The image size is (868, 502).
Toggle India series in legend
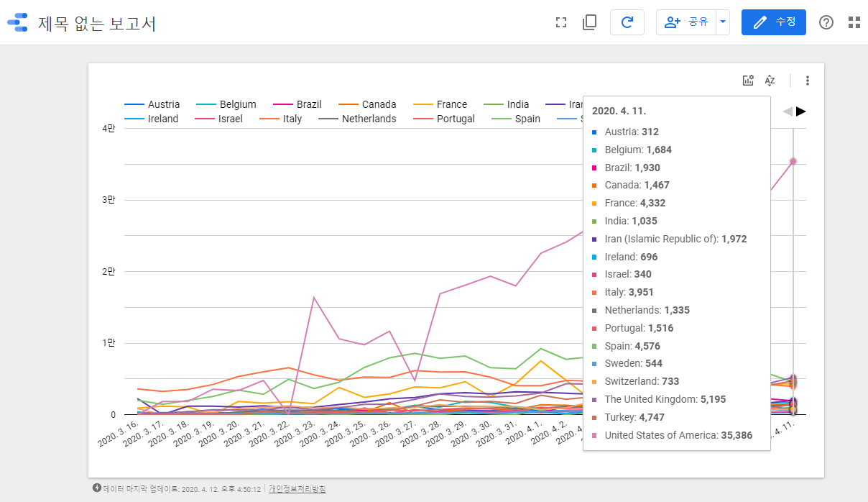pos(507,104)
